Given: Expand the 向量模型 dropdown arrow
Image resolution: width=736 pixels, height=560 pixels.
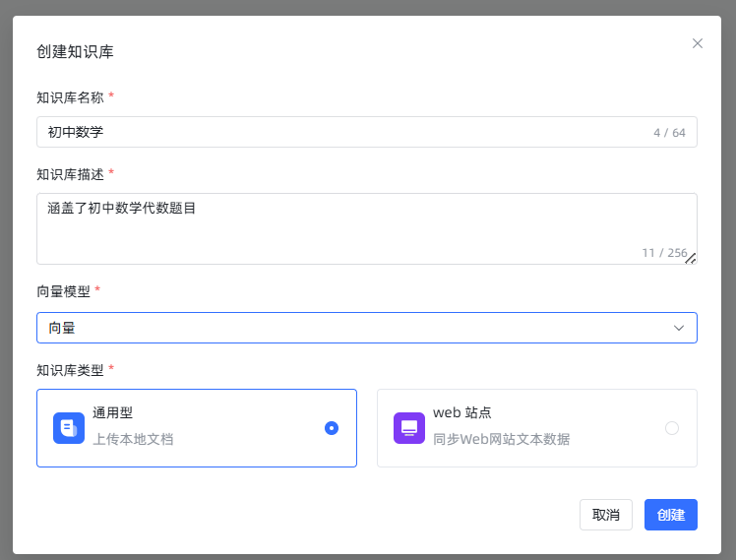Looking at the screenshot, I should [679, 328].
